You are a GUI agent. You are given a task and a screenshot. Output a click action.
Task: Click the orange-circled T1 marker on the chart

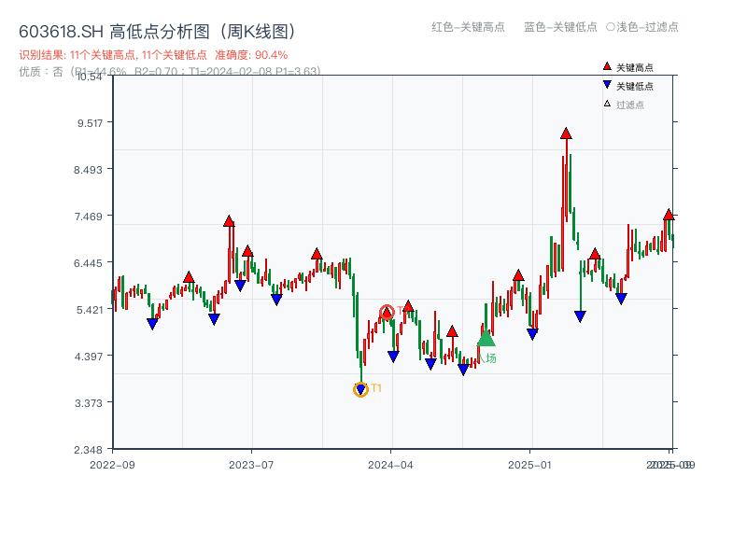coord(360,388)
